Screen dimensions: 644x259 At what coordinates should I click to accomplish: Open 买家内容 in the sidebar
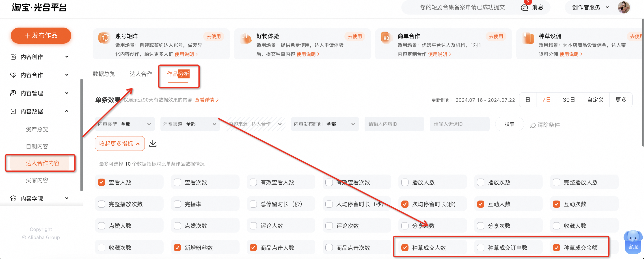pos(37,180)
